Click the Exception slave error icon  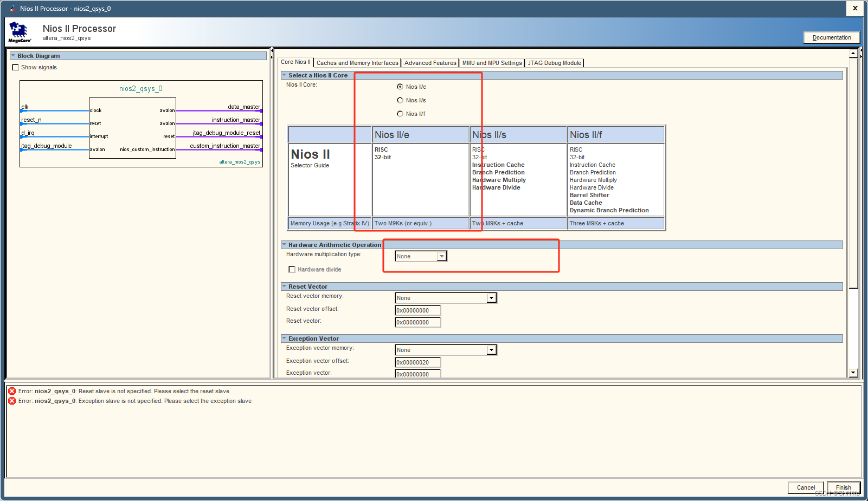[12, 401]
